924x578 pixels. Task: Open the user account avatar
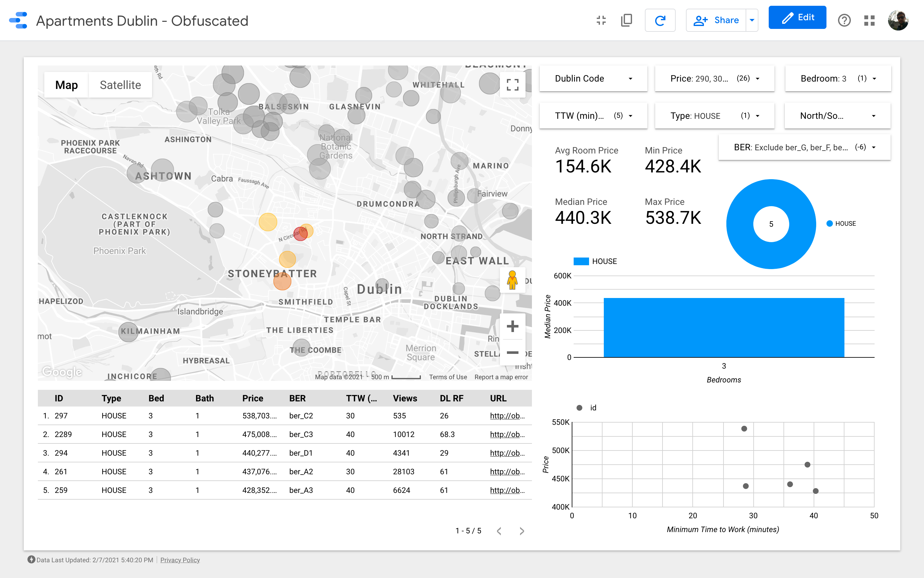[x=898, y=20]
